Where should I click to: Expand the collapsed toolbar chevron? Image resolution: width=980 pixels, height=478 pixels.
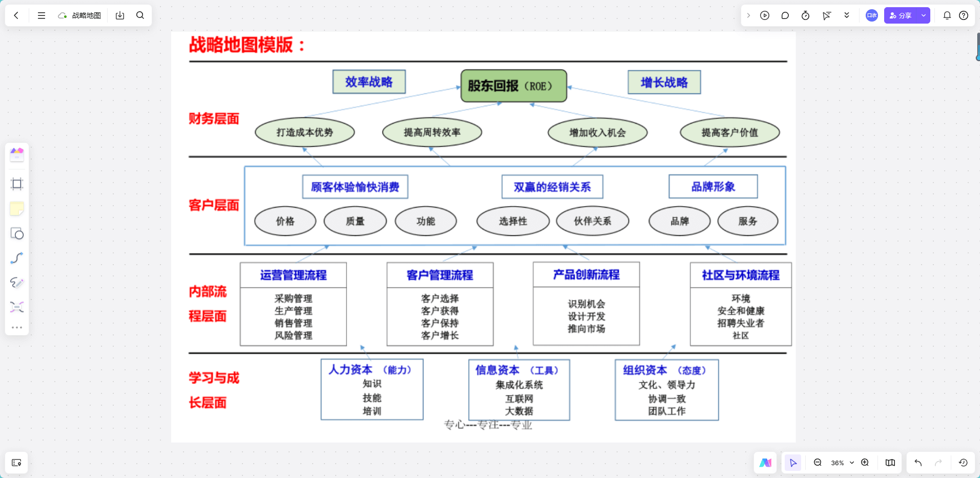pos(748,15)
